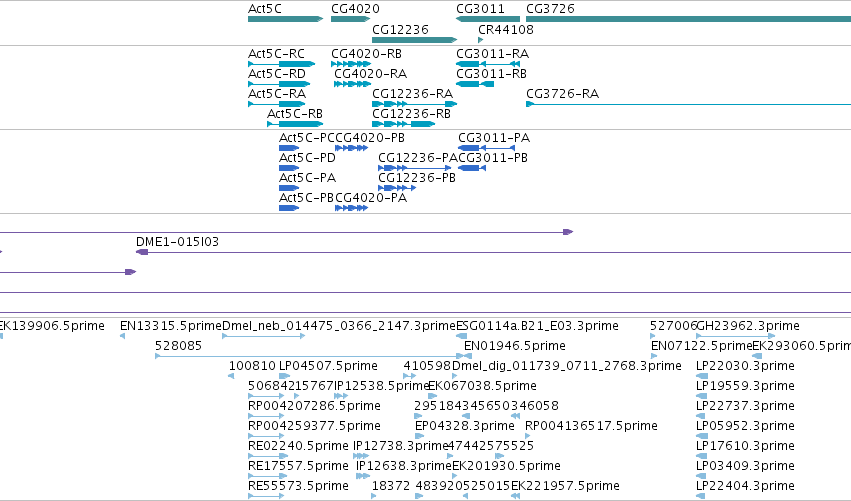Click the EK139906.5prime EST label
Screen dimensions: 851x501
click(52, 326)
